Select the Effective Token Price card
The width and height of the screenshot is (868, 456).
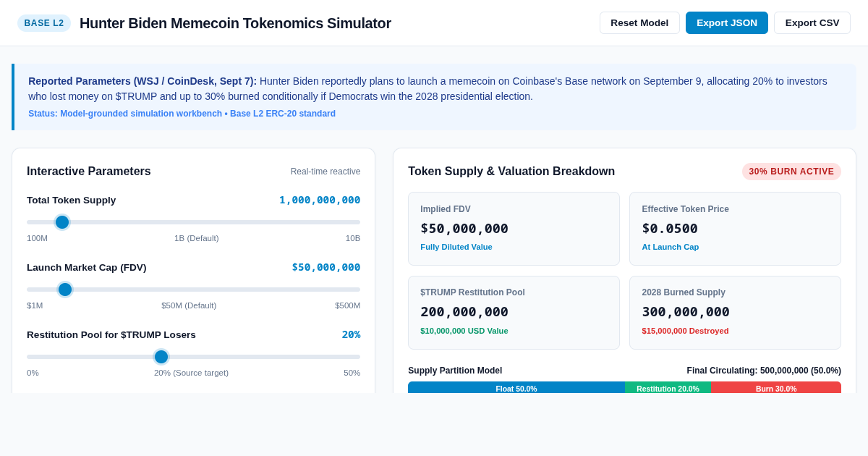[x=735, y=229]
